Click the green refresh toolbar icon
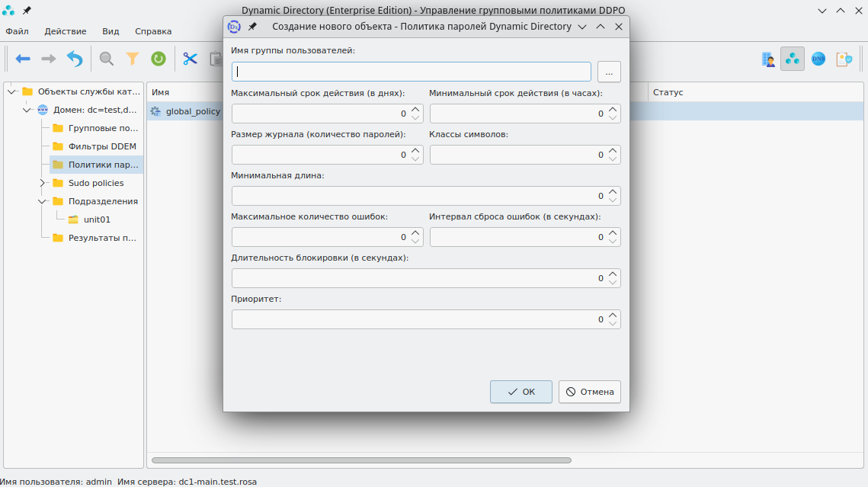This screenshot has width=868, height=487. coord(159,59)
